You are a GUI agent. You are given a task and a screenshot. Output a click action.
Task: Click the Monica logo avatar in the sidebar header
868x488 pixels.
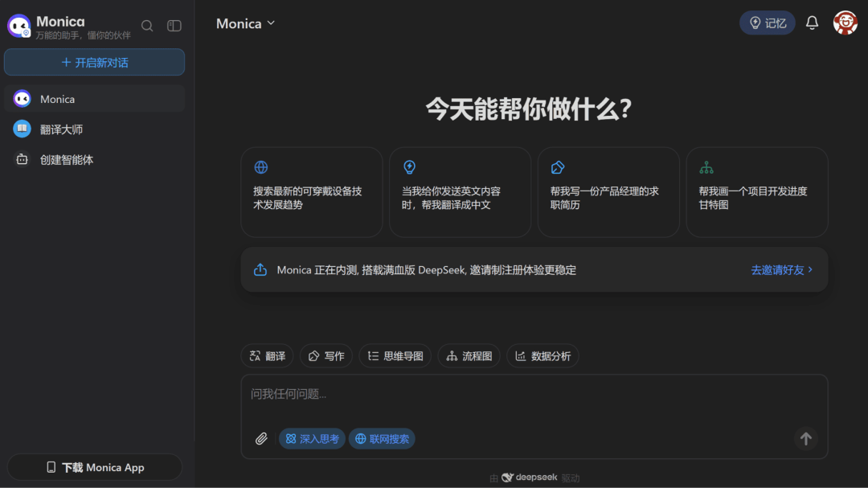click(18, 26)
